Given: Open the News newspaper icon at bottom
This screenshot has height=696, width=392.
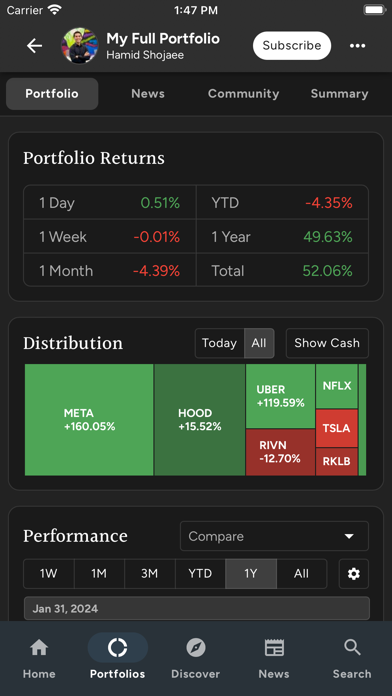Looking at the screenshot, I should coord(274,648).
